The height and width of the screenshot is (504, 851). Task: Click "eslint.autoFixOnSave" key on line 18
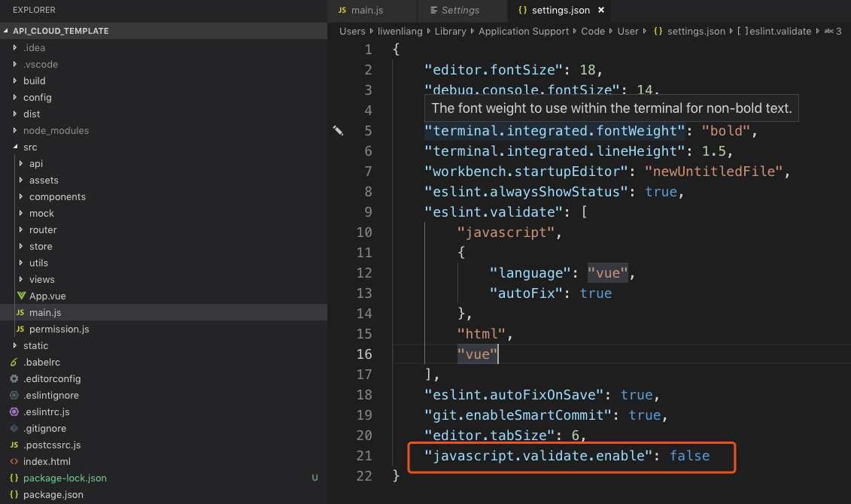click(514, 395)
